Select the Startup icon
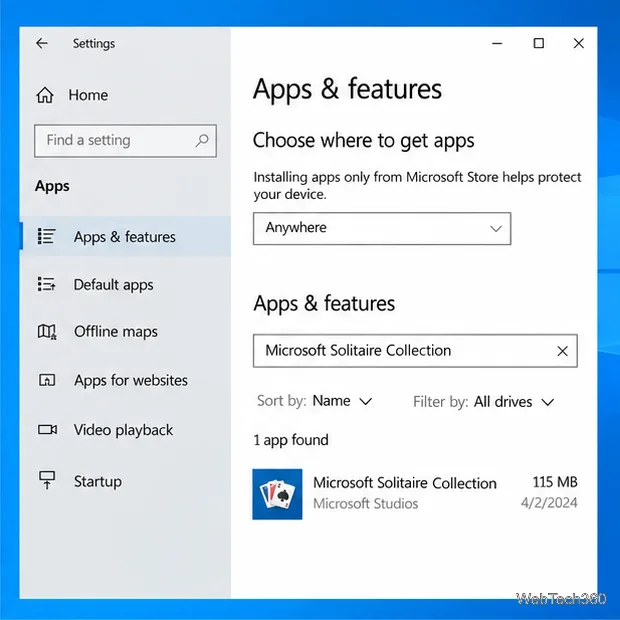Viewport: 620px width, 620px height. pyautogui.click(x=47, y=480)
